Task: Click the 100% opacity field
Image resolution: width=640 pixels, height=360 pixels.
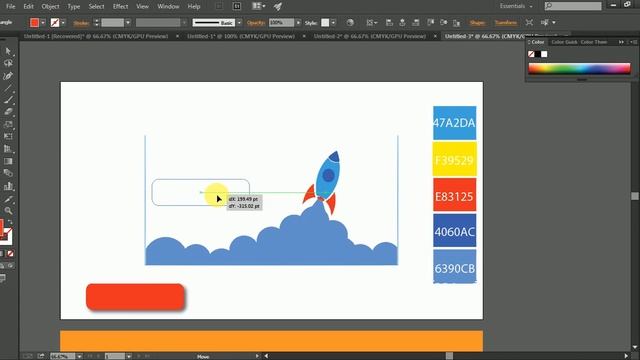Action: (282, 23)
